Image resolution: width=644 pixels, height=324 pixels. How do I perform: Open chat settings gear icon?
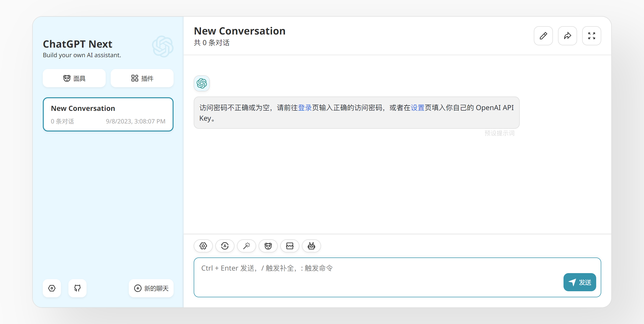(x=203, y=246)
